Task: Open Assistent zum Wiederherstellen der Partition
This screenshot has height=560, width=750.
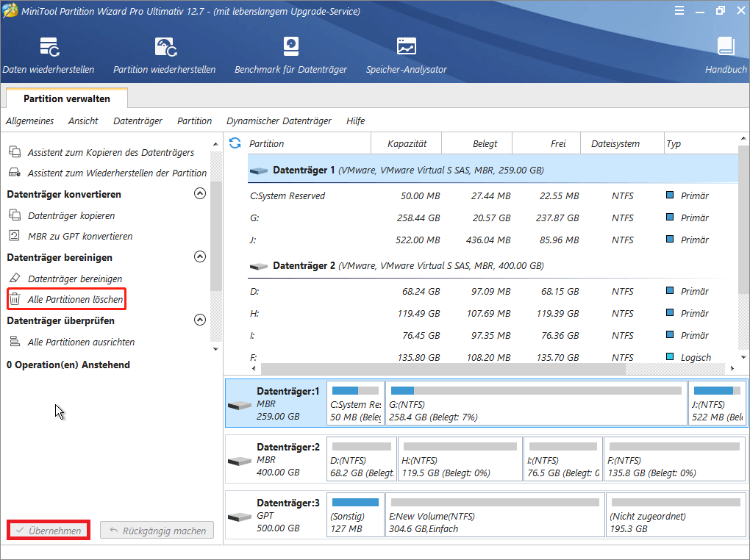Action: [x=117, y=173]
